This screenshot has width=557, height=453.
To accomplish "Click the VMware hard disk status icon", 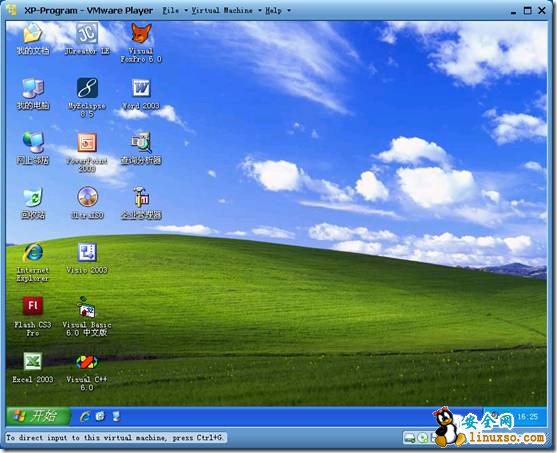I will click(410, 437).
